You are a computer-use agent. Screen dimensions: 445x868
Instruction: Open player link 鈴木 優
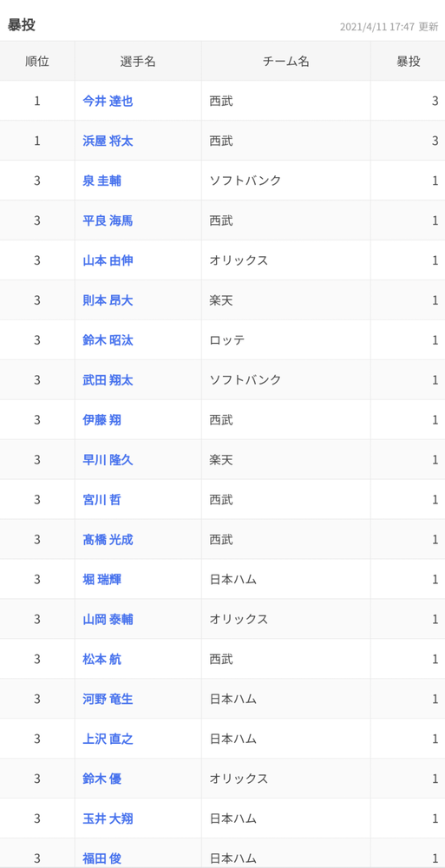101,779
